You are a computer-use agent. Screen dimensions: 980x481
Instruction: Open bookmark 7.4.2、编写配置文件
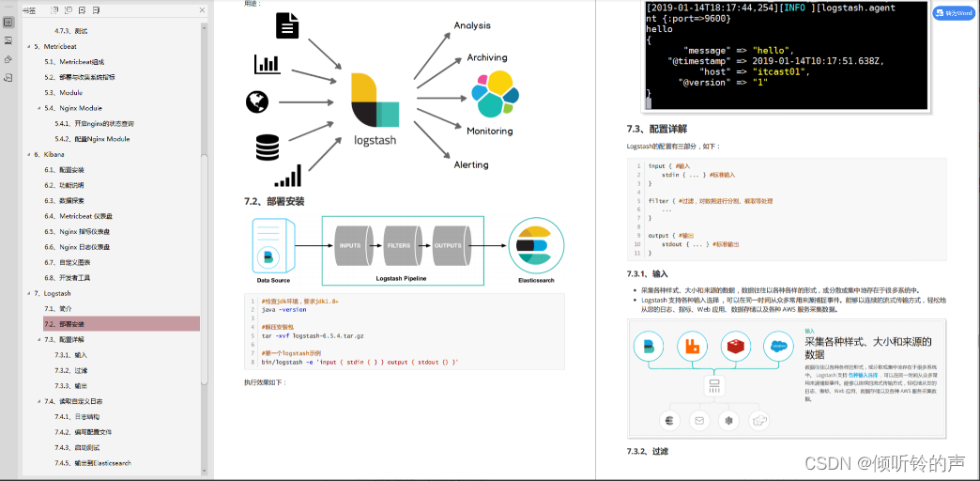tap(84, 431)
